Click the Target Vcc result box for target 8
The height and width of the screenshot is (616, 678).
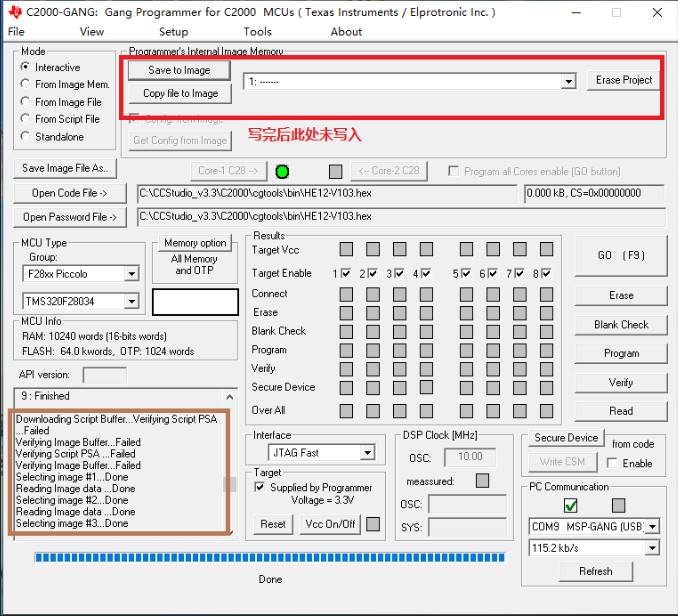(546, 249)
